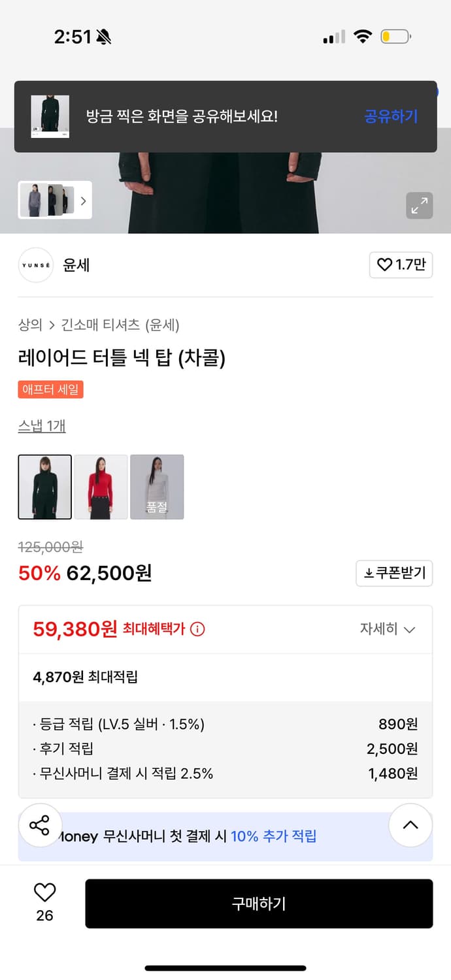Open the share icon at bottom left
Screen dimensions: 451x980
point(41,825)
